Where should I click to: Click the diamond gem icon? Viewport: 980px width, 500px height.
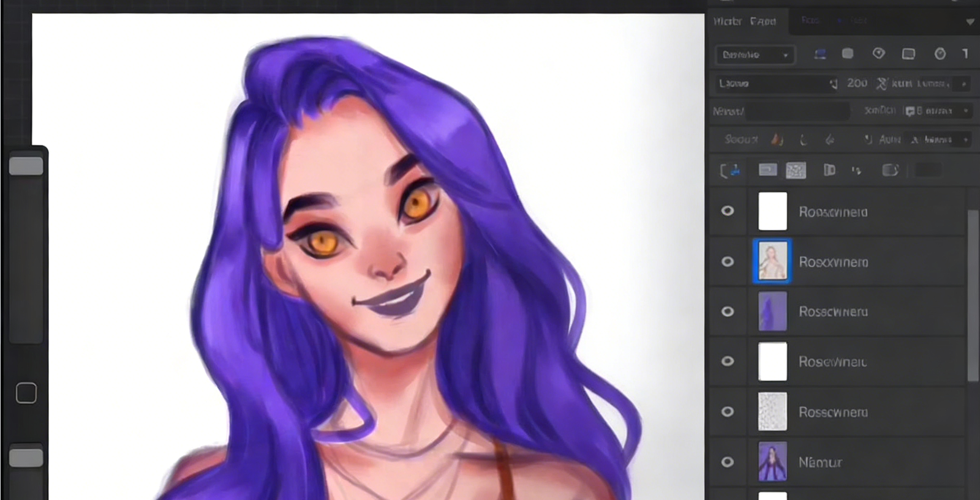click(x=878, y=54)
